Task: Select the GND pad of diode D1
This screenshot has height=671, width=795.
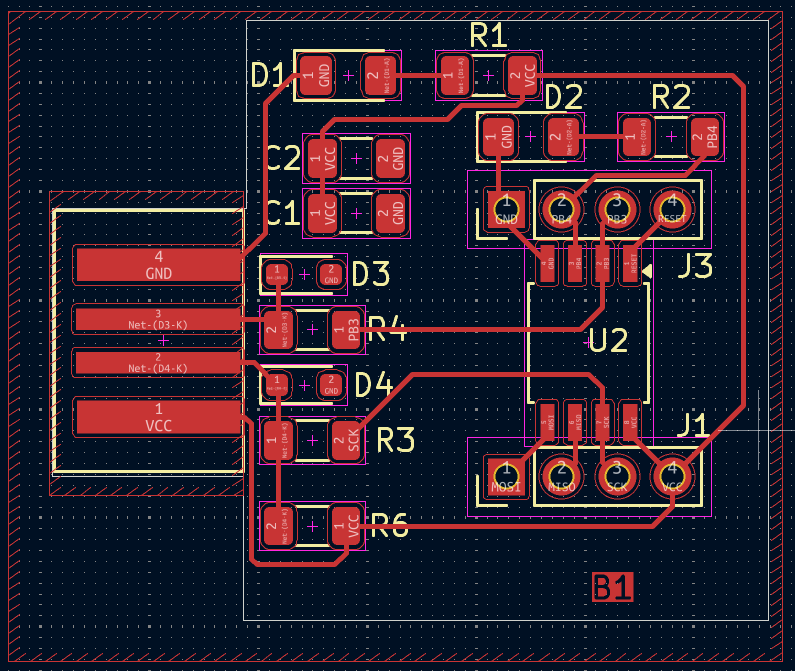Action: point(322,76)
